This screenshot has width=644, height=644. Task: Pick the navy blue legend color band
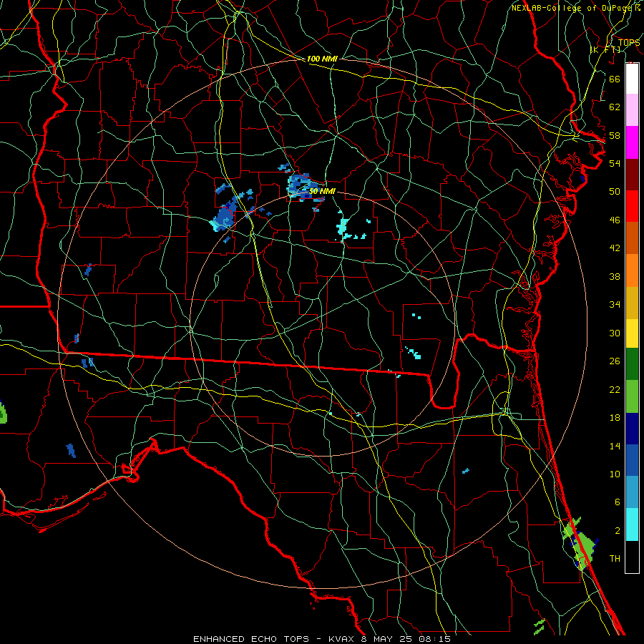tap(632, 429)
